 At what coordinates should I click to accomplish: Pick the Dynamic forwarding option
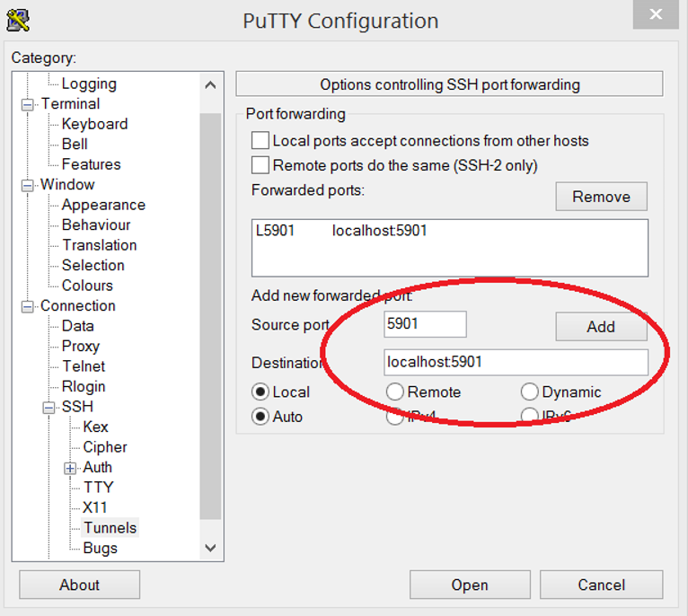pos(530,392)
